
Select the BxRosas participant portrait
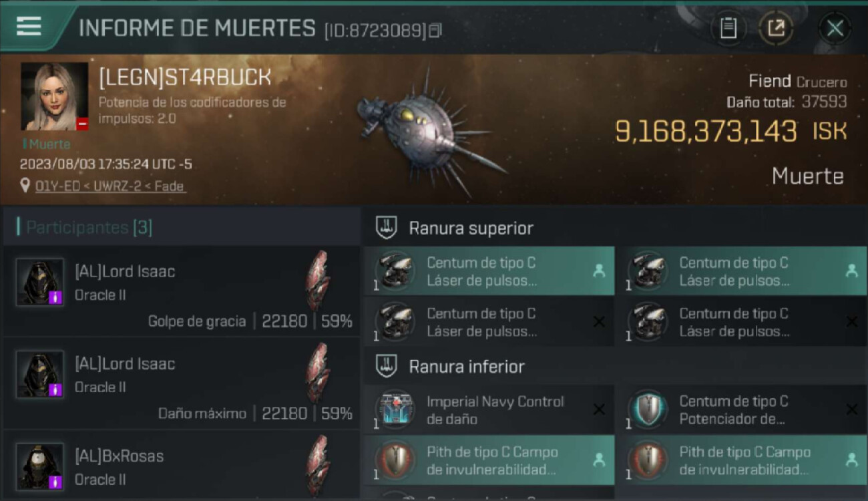click(x=40, y=466)
